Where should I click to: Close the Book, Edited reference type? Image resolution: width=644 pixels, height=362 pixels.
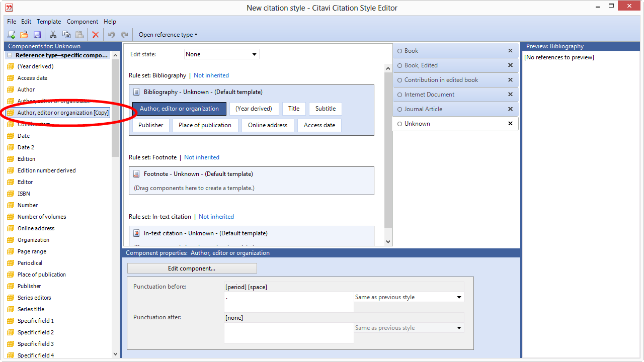click(510, 65)
